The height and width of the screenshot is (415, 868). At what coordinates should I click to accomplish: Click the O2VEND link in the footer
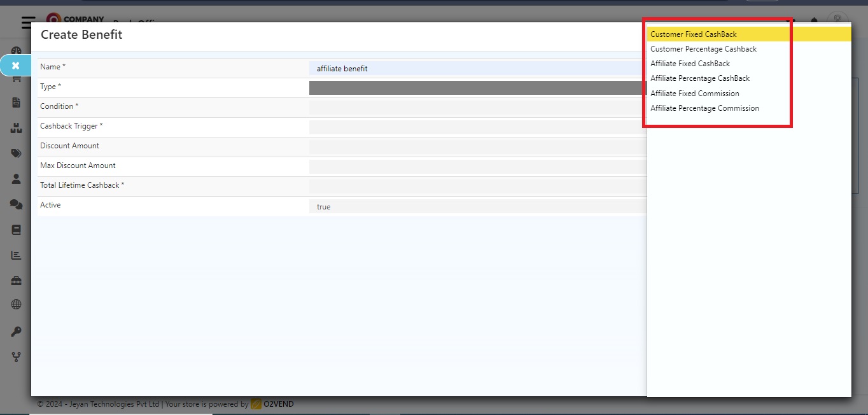[277, 404]
